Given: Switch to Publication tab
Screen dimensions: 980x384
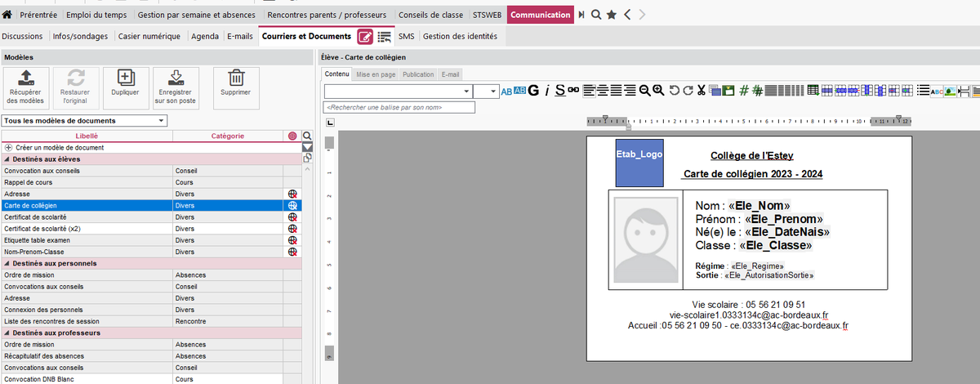Looking at the screenshot, I should click(418, 74).
